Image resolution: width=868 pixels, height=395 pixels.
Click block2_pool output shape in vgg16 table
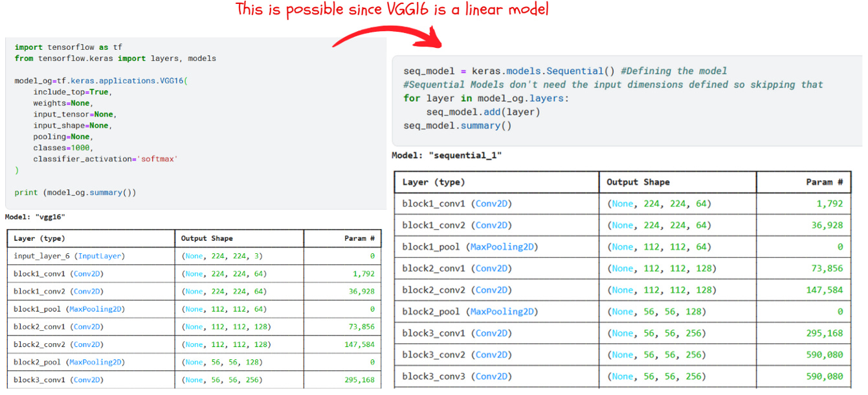(x=222, y=362)
